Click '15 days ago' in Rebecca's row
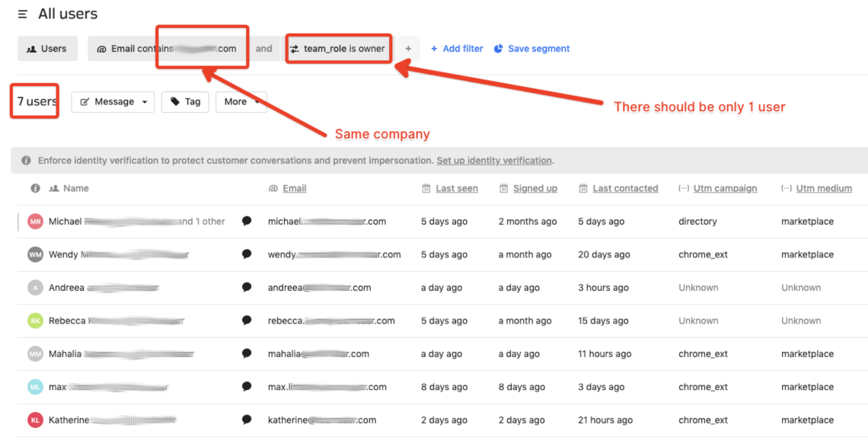 tap(603, 321)
